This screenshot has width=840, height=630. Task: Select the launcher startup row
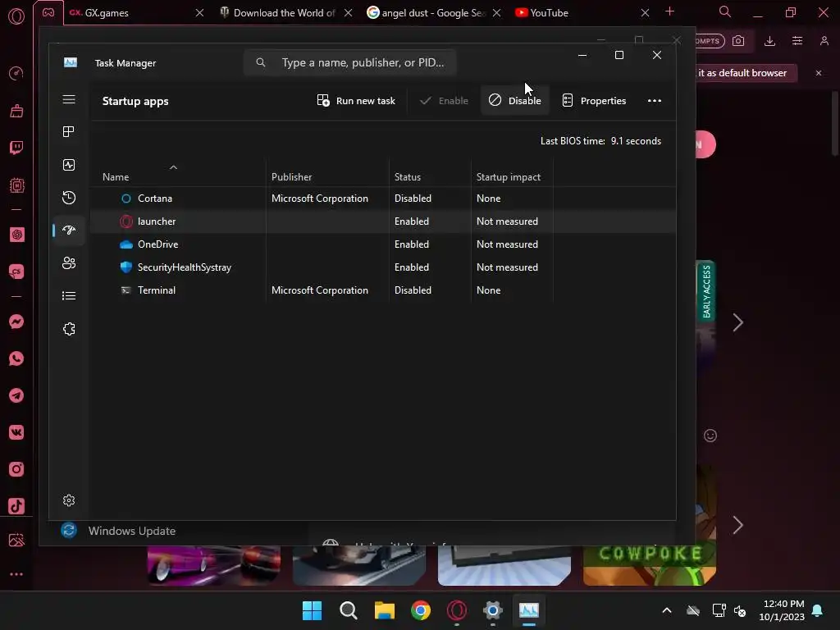point(382,221)
